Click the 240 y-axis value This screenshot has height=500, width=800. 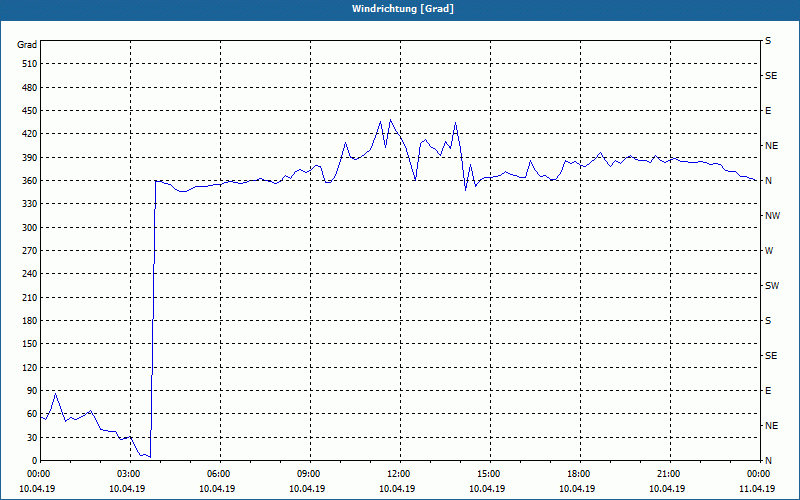point(30,274)
